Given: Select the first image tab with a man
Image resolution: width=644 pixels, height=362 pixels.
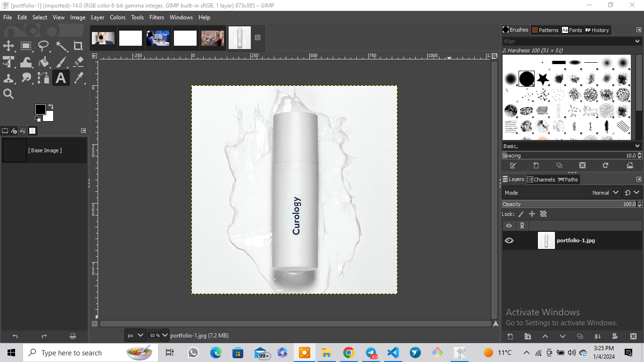Looking at the screenshot, I should (x=103, y=38).
